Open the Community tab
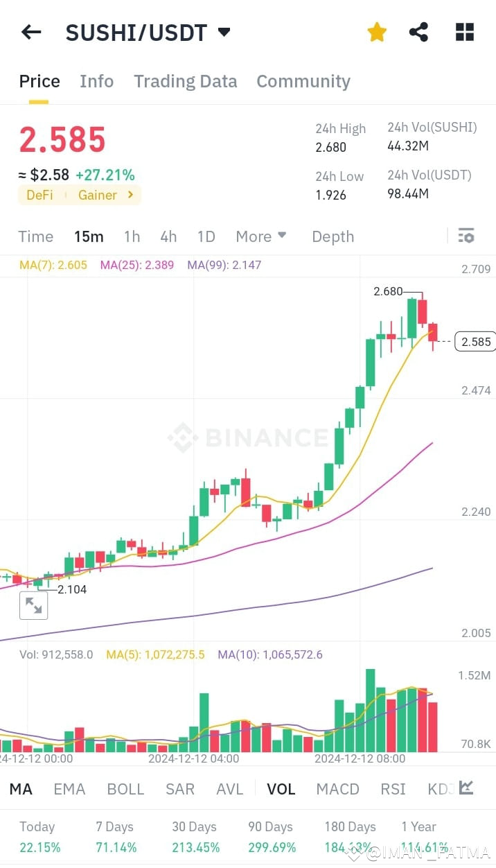Viewport: 496px width, 868px height. coord(303,81)
